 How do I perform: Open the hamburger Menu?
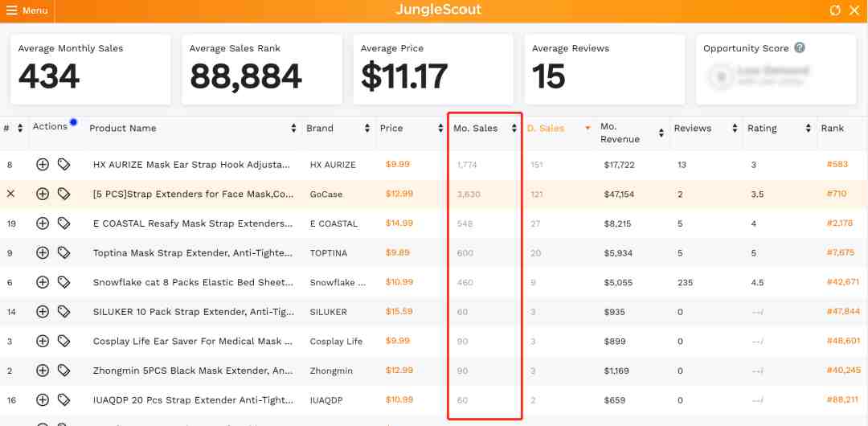(x=27, y=10)
